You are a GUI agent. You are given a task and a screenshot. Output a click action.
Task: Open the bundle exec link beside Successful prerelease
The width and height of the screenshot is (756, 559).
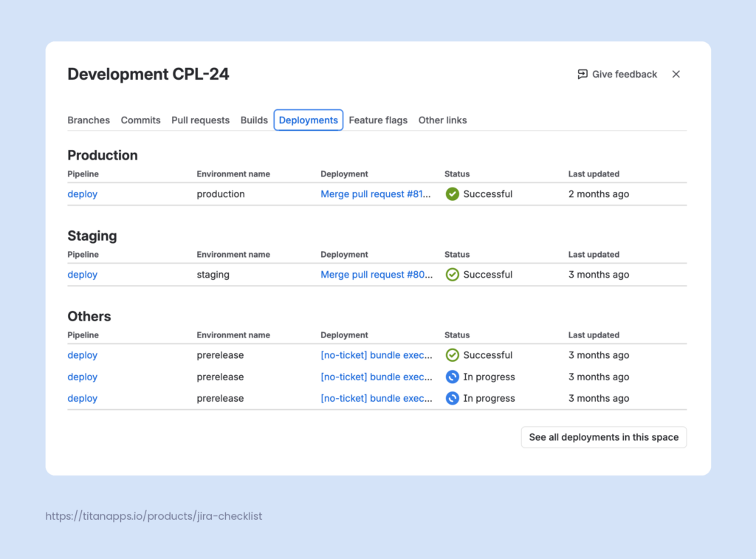pos(377,355)
